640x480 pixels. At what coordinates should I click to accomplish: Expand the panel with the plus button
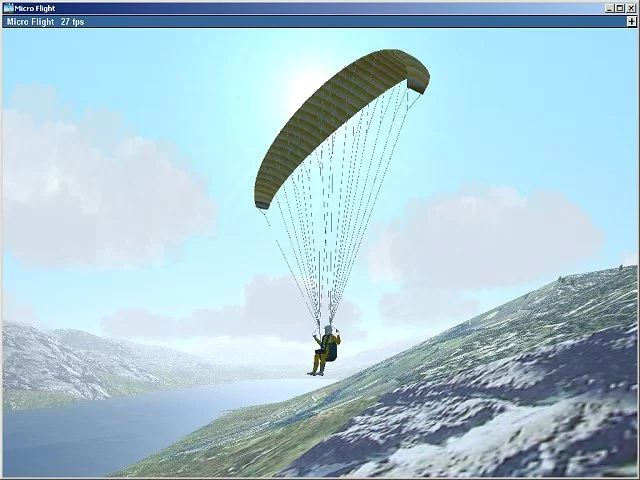[631, 22]
